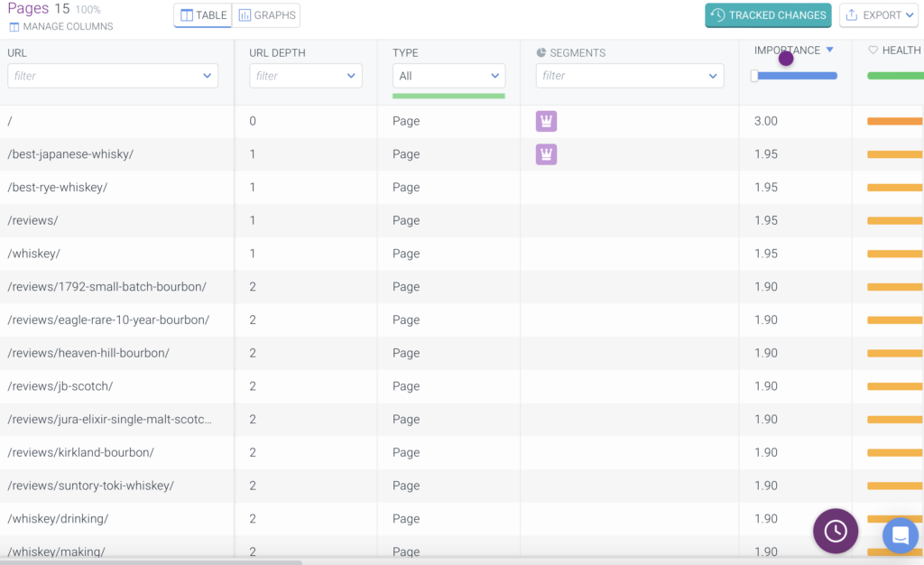
Task: Click the health bar in the / row
Action: (x=894, y=121)
